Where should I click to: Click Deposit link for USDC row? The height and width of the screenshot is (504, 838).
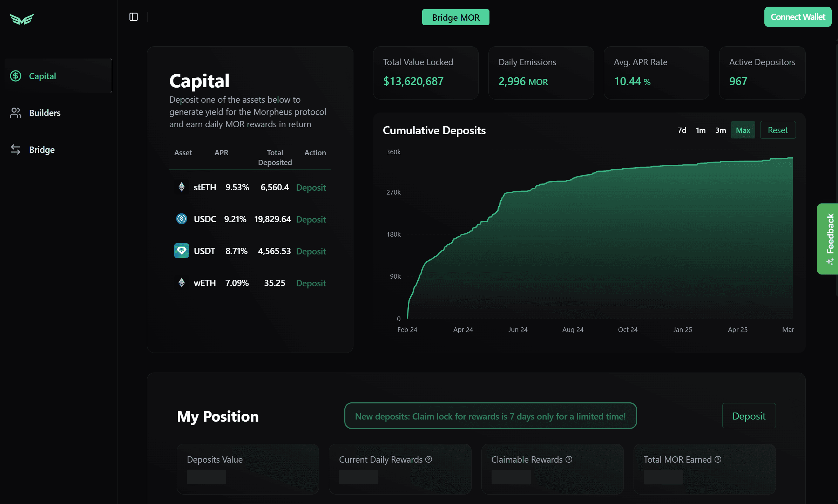(311, 219)
